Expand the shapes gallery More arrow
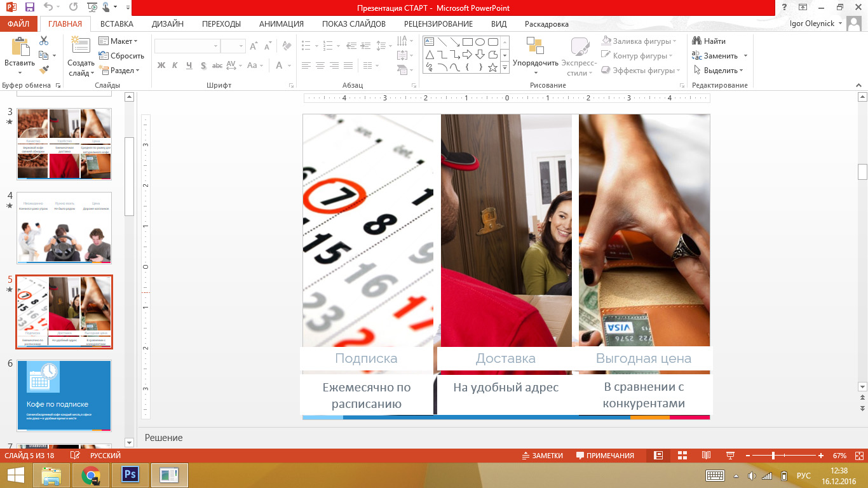Screen dimensions: 868x488 505,67
